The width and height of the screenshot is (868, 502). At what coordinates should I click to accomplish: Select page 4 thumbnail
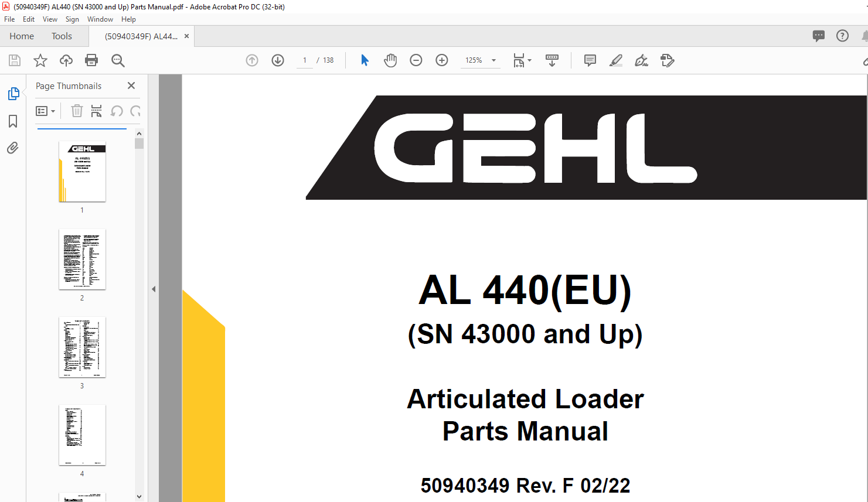[x=82, y=435]
